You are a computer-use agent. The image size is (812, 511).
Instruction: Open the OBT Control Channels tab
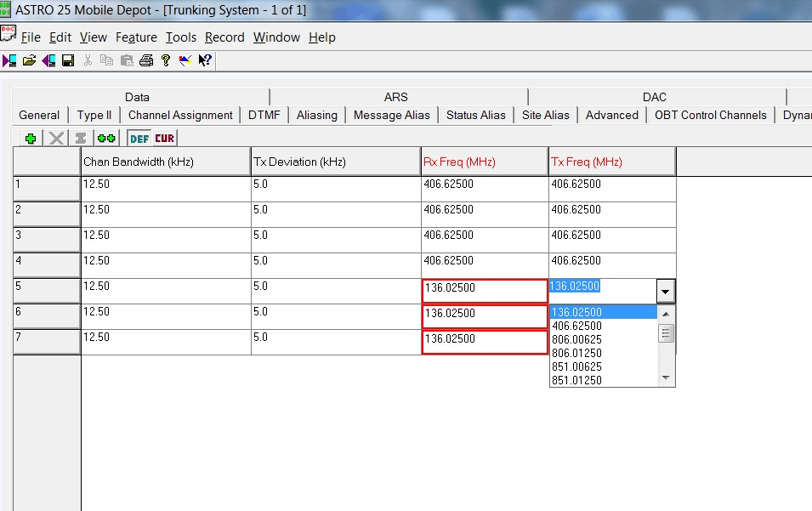click(x=710, y=116)
